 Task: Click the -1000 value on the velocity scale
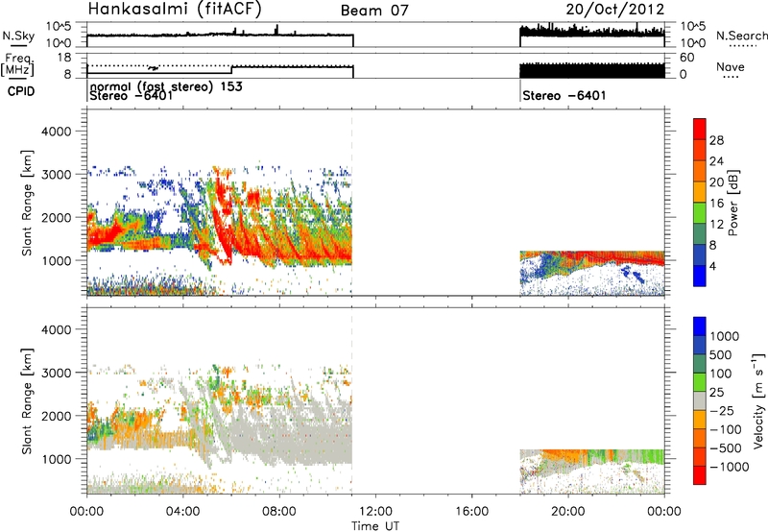pos(730,467)
